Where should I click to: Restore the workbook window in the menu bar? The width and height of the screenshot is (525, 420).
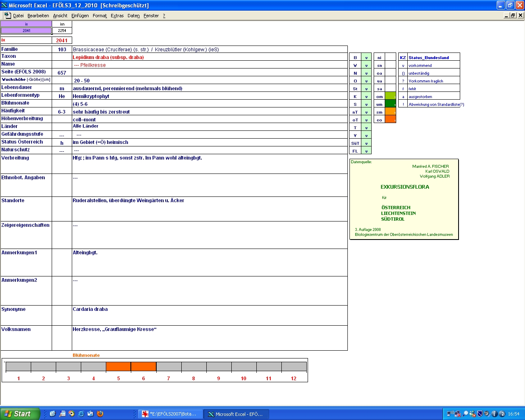pyautogui.click(x=513, y=15)
